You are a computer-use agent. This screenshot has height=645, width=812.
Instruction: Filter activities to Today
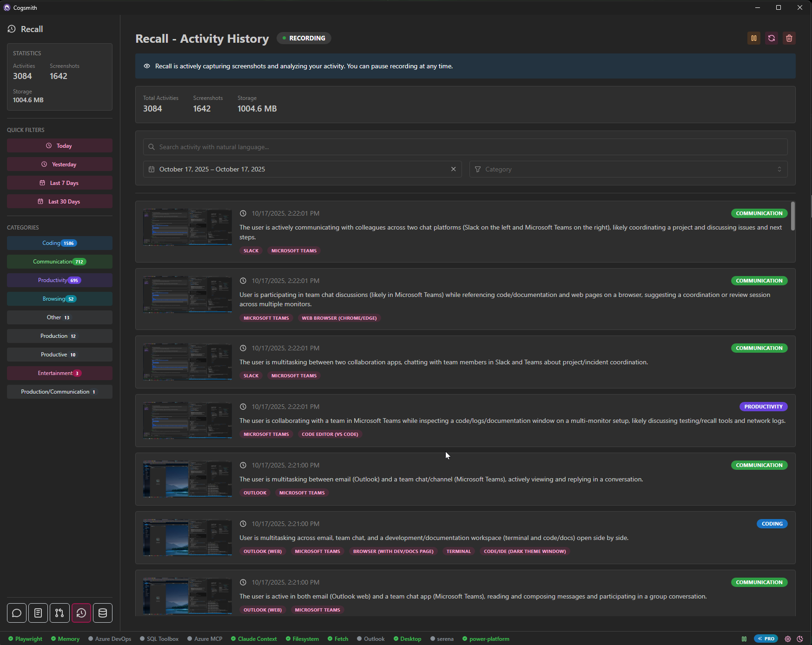pos(59,145)
